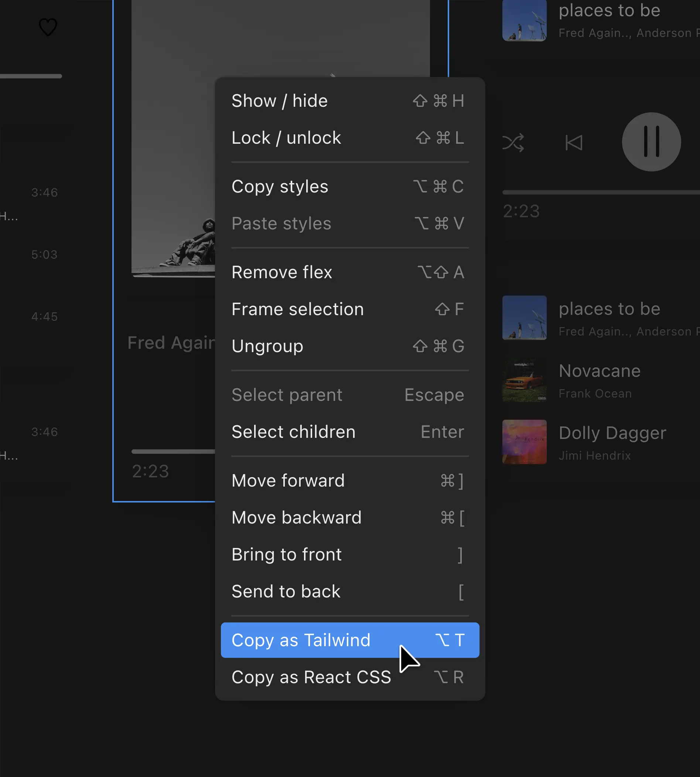Click the Dolly Dagger song title
This screenshot has width=700, height=777.
612,433
